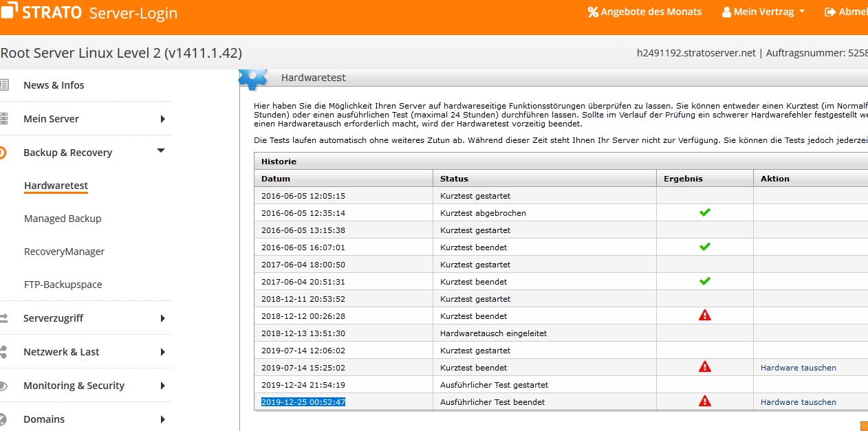Click Hardware tauschen link for 2019-07-14
The width and height of the screenshot is (868, 431).
tap(798, 368)
